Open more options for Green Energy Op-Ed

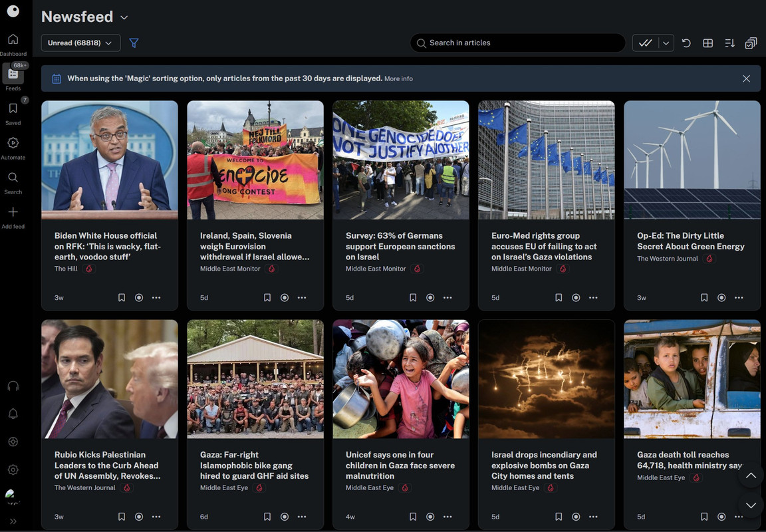(x=739, y=297)
